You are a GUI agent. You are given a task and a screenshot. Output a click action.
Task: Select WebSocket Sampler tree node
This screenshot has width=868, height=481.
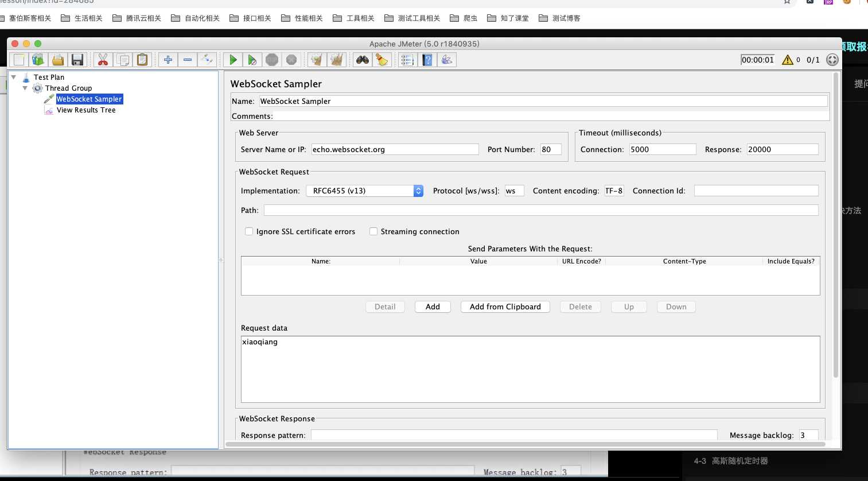tap(89, 99)
